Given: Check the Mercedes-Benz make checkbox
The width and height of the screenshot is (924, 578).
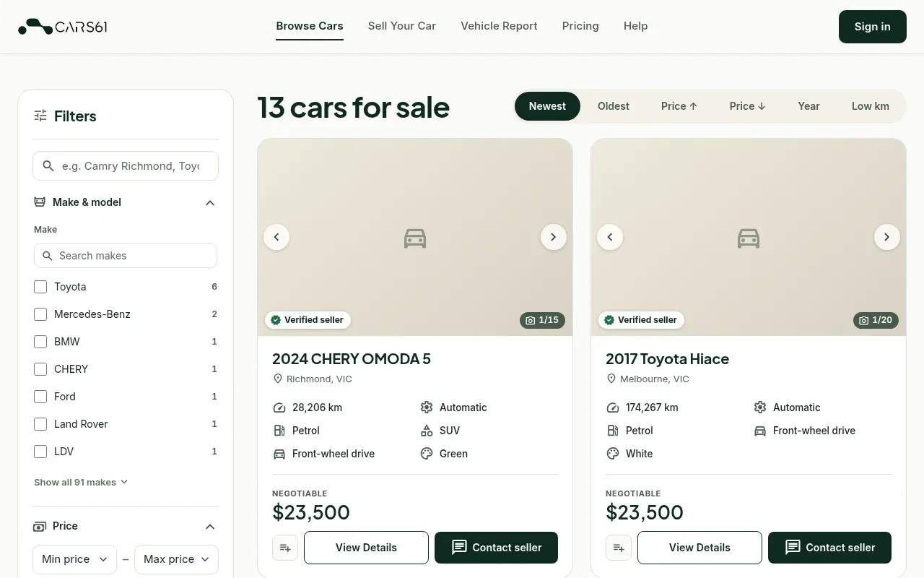Looking at the screenshot, I should pos(40,314).
